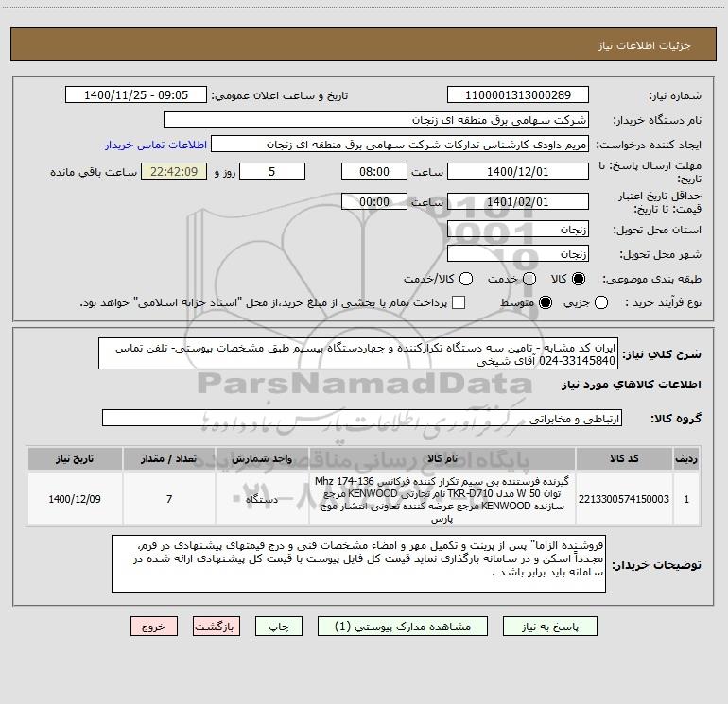
Task: Click the اطلاعات کالاهای مورد نیاز heading
Action: pos(631,385)
